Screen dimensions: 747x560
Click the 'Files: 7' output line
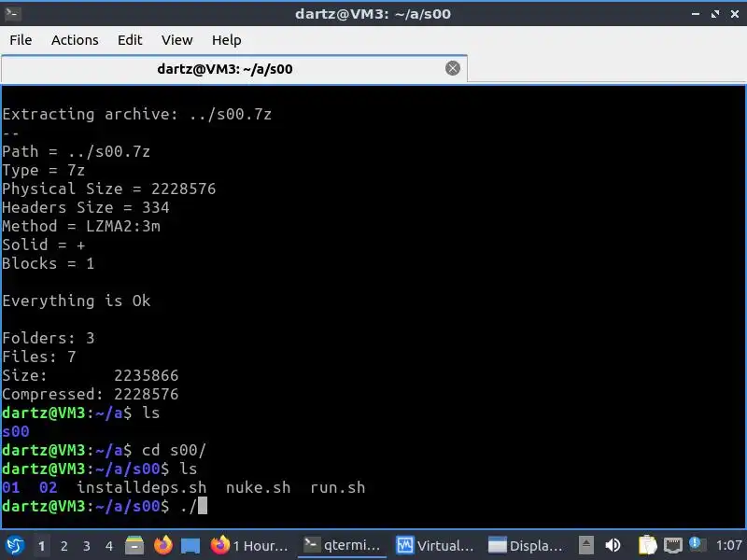39,357
